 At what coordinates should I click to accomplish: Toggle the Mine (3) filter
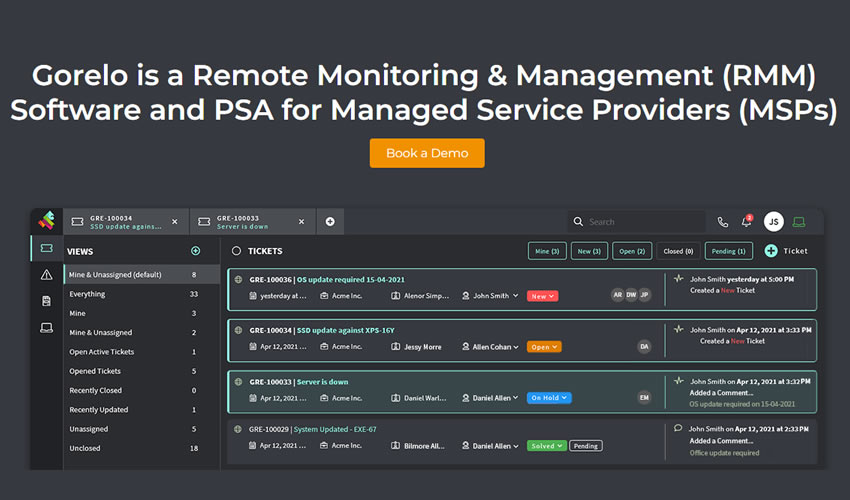point(547,251)
